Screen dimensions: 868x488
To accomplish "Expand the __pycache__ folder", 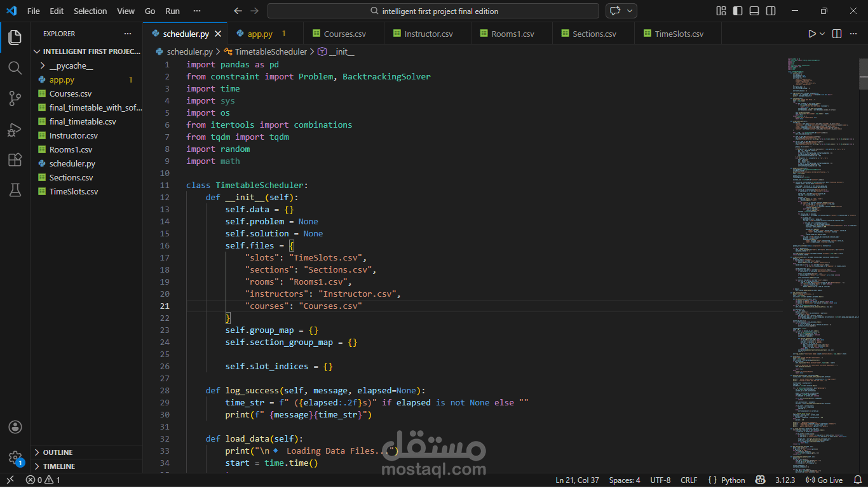I will [86, 65].
